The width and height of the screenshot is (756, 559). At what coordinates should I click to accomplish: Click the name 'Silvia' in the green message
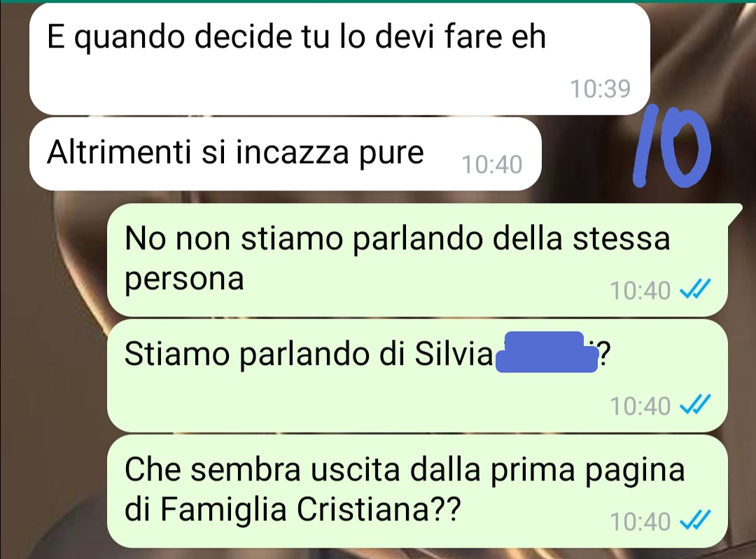453,354
